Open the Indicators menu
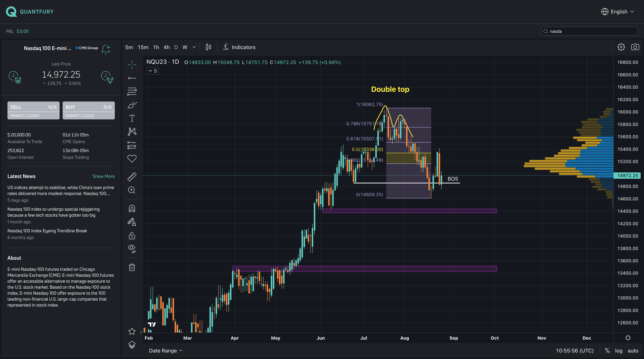The height and width of the screenshot is (359, 644). tap(239, 47)
